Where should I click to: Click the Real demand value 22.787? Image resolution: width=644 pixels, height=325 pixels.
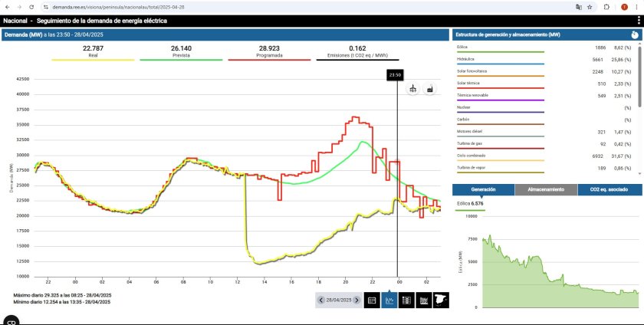93,48
